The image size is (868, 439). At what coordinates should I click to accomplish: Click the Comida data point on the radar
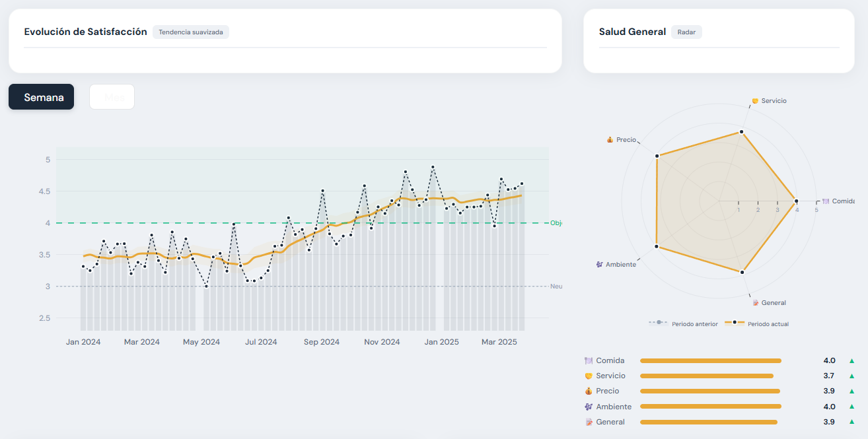coord(796,201)
